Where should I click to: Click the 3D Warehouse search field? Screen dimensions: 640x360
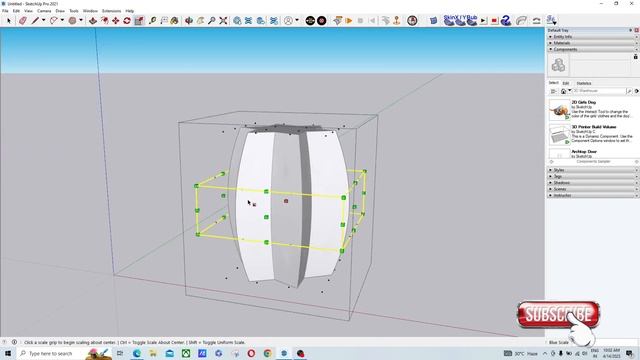pyautogui.click(x=599, y=91)
